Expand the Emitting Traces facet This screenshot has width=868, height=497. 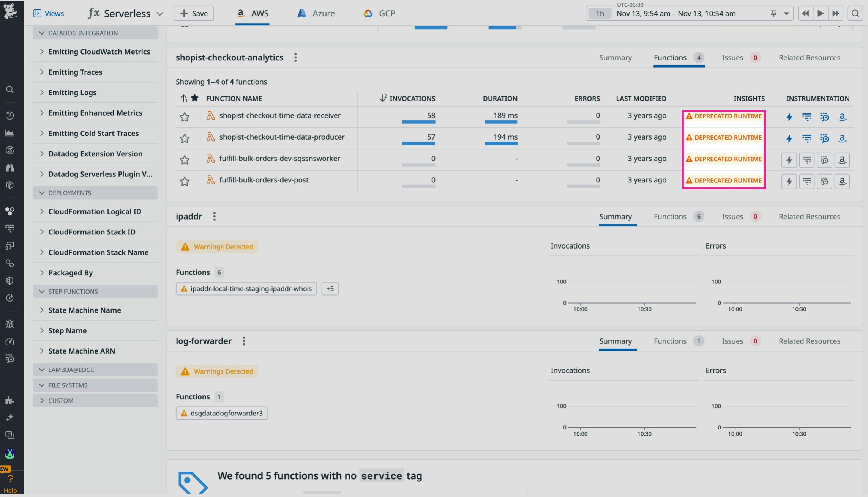(75, 72)
